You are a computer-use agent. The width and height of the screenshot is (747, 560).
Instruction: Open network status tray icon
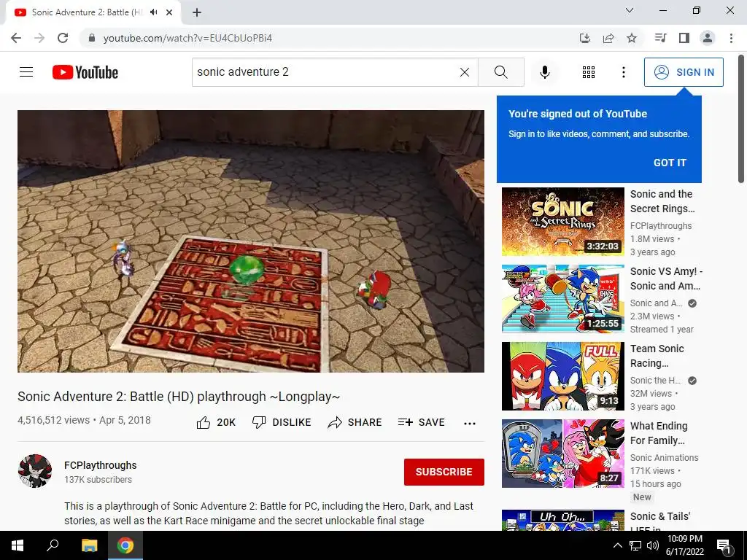[635, 545]
